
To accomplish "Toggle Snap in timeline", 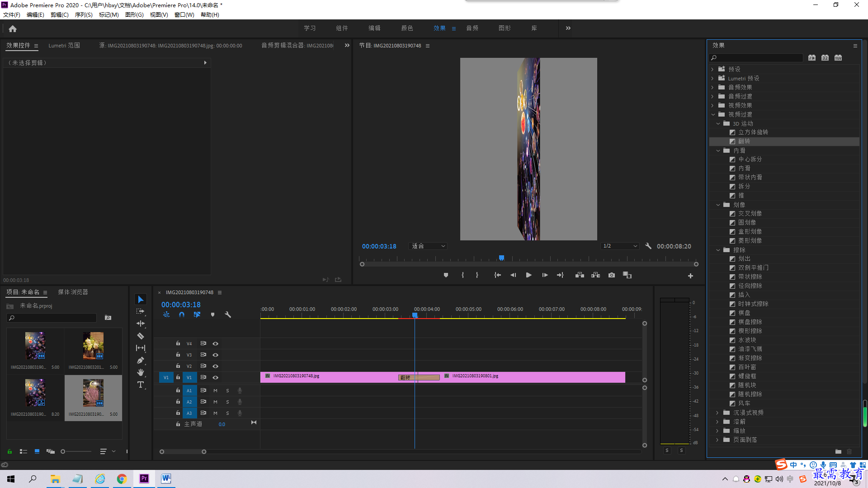I will point(182,314).
